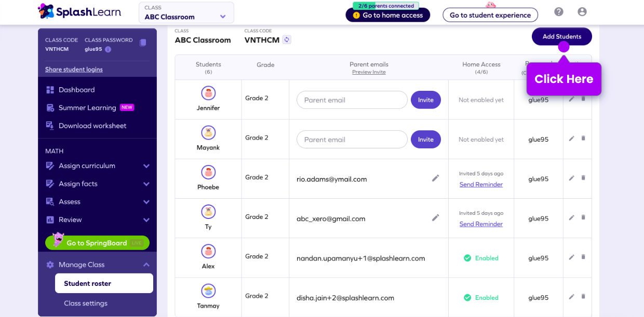Delete Jennifer using the trash icon
The height and width of the screenshot is (317, 644).
[x=583, y=99]
